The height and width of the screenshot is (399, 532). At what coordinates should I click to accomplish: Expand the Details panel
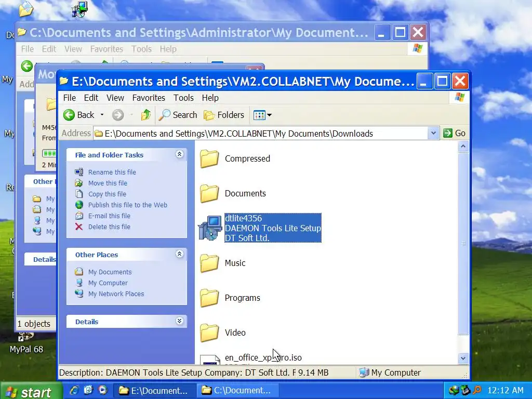pyautogui.click(x=179, y=321)
